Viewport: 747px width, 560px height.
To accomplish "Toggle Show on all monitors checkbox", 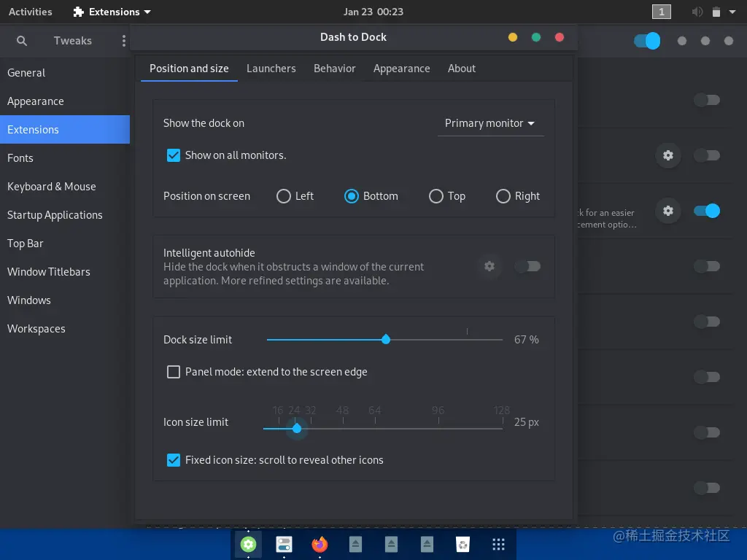I will [174, 155].
